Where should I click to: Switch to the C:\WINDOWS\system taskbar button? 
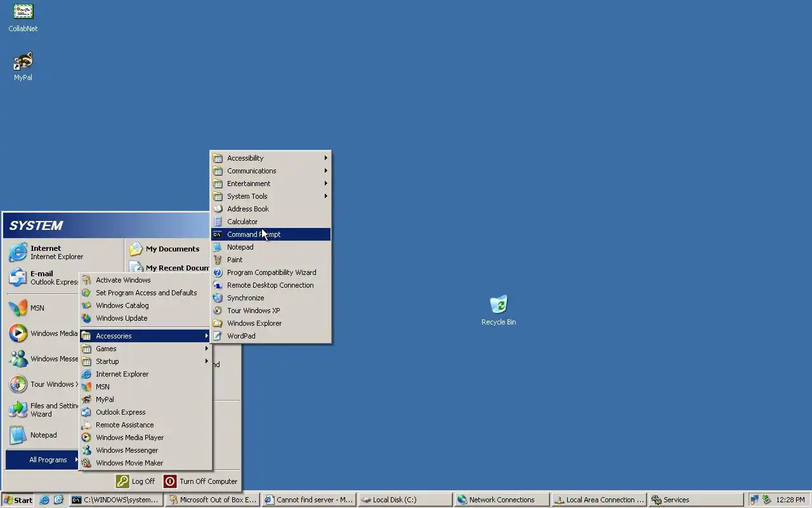click(x=115, y=500)
